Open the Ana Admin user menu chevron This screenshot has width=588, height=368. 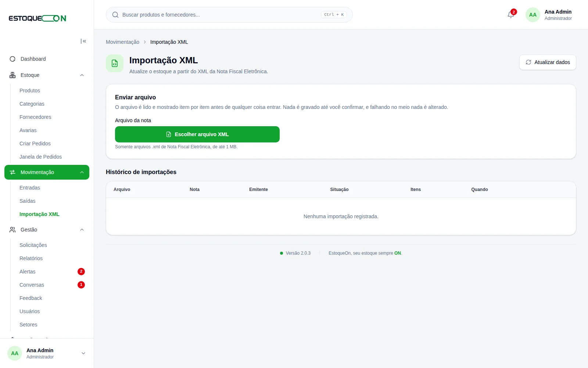point(83,353)
